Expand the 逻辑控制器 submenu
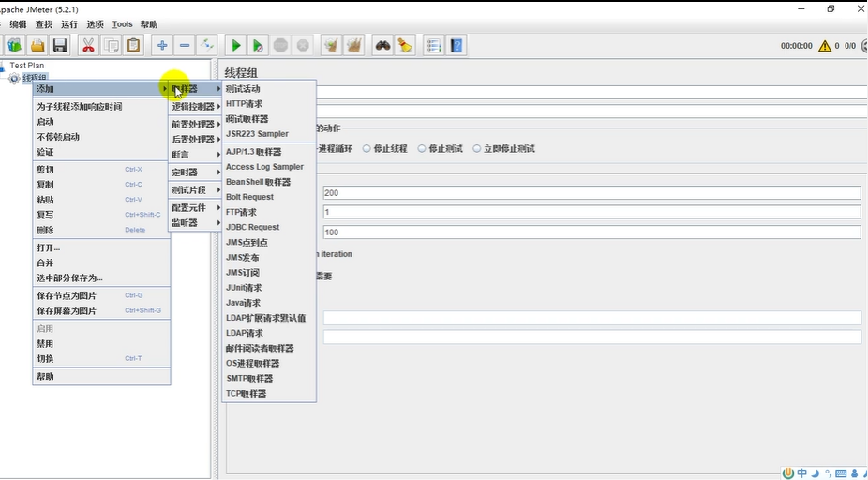The width and height of the screenshot is (868, 480). tap(195, 106)
